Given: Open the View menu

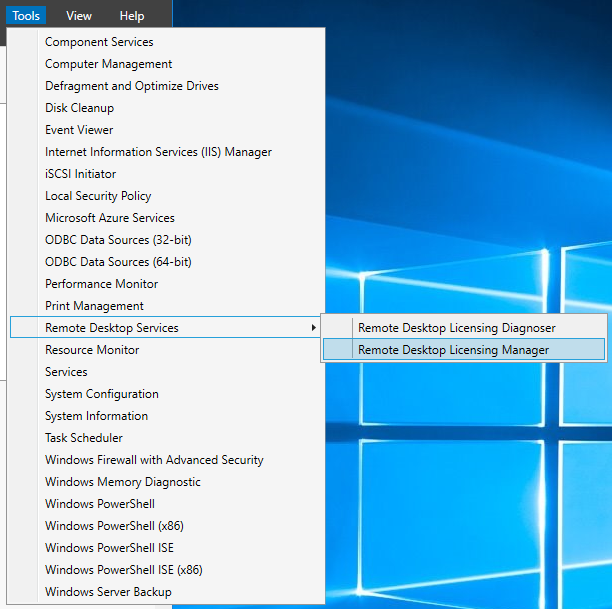Looking at the screenshot, I should point(79,16).
